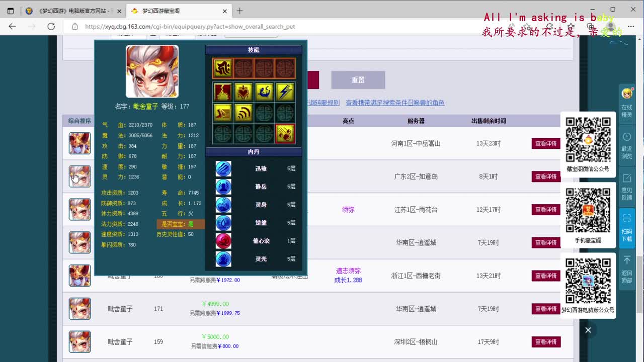Click the red-bordered falling rocks skill icon
This screenshot has width=644, height=362.
pos(285,134)
